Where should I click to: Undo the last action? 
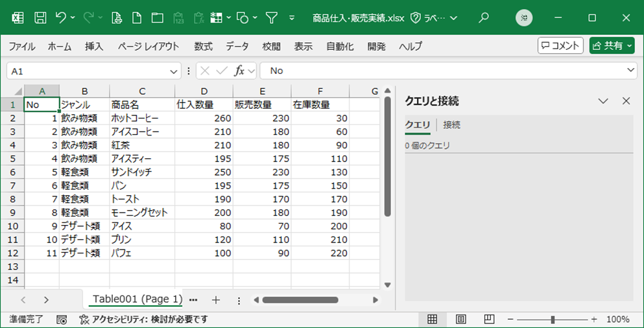(61, 18)
